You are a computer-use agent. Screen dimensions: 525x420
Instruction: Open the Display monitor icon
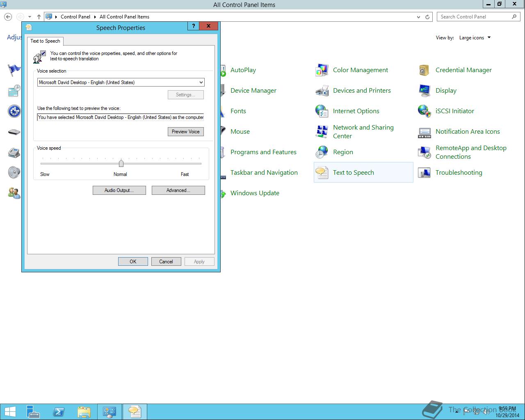point(425,91)
